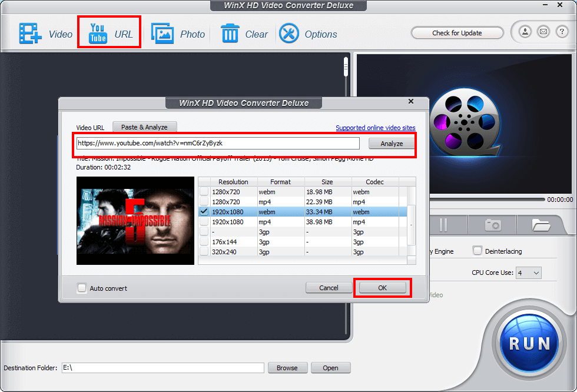The height and width of the screenshot is (392, 577).
Task: Check the 176x144 3gp row checkbox
Action: [x=204, y=241]
